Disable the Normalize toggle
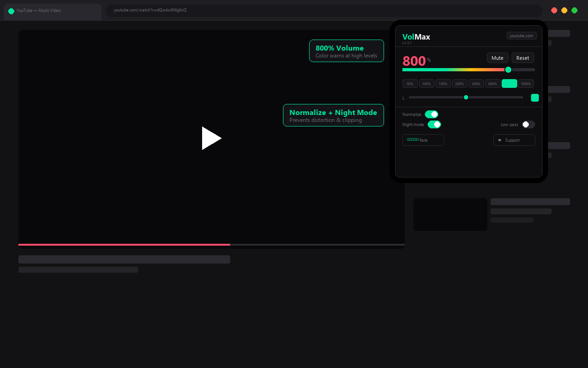This screenshot has width=588, height=368. click(431, 114)
